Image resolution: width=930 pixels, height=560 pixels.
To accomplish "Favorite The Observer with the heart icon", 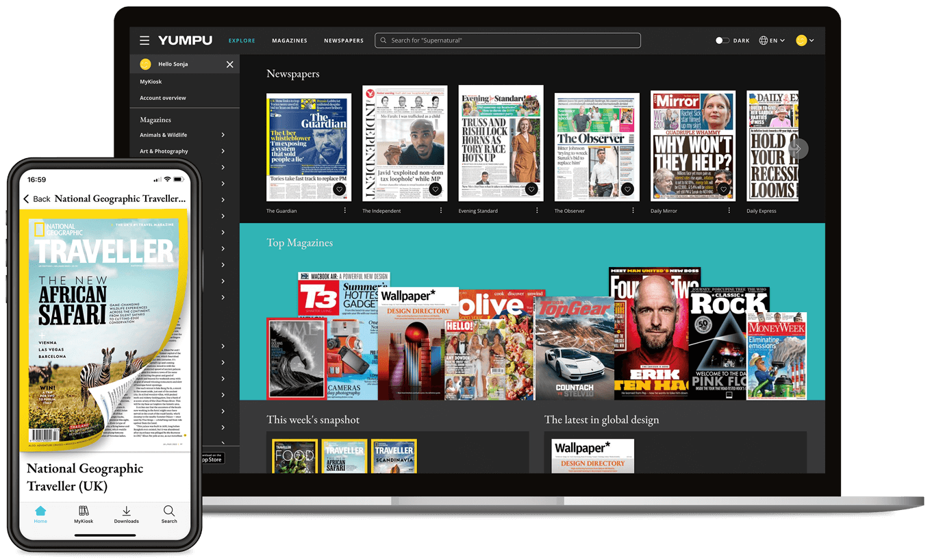I will click(627, 188).
